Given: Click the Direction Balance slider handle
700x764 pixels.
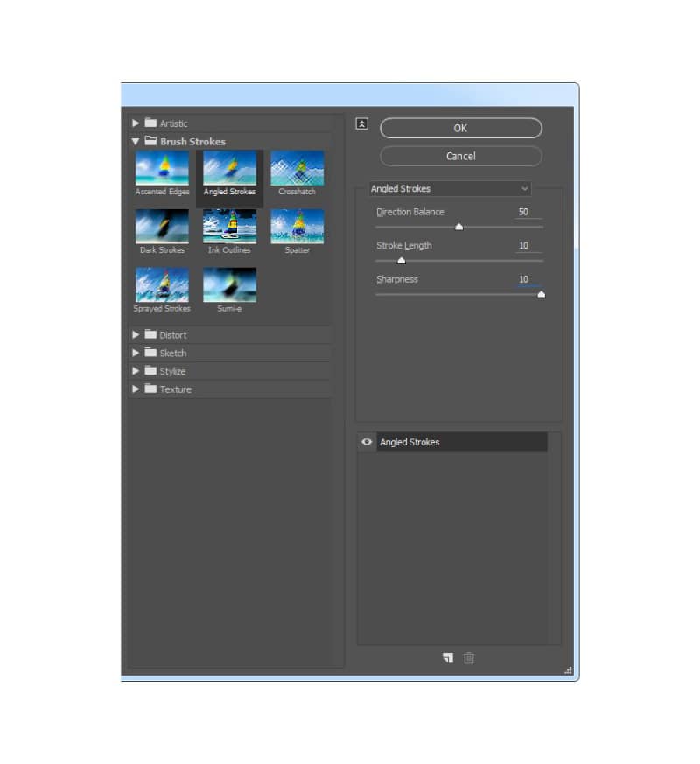Looking at the screenshot, I should pyautogui.click(x=458, y=227).
